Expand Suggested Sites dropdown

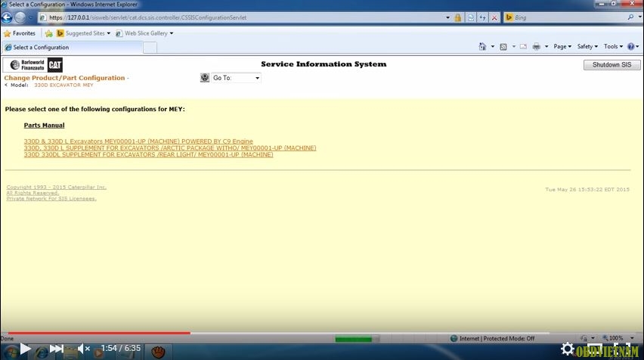[x=108, y=33]
